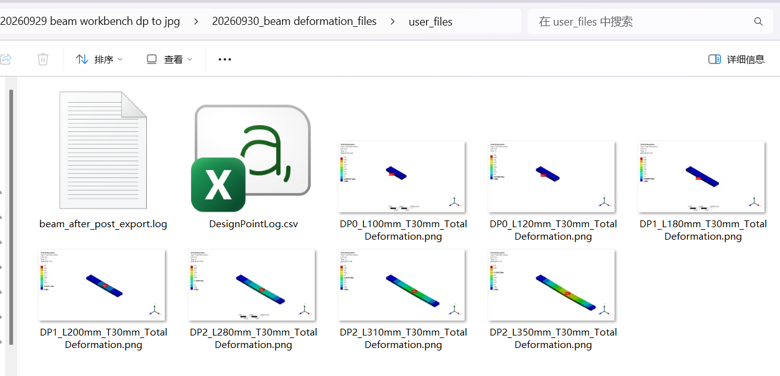Go to '20260930_beam deformation_files' breadcrumb
This screenshot has width=780, height=376.
point(294,21)
